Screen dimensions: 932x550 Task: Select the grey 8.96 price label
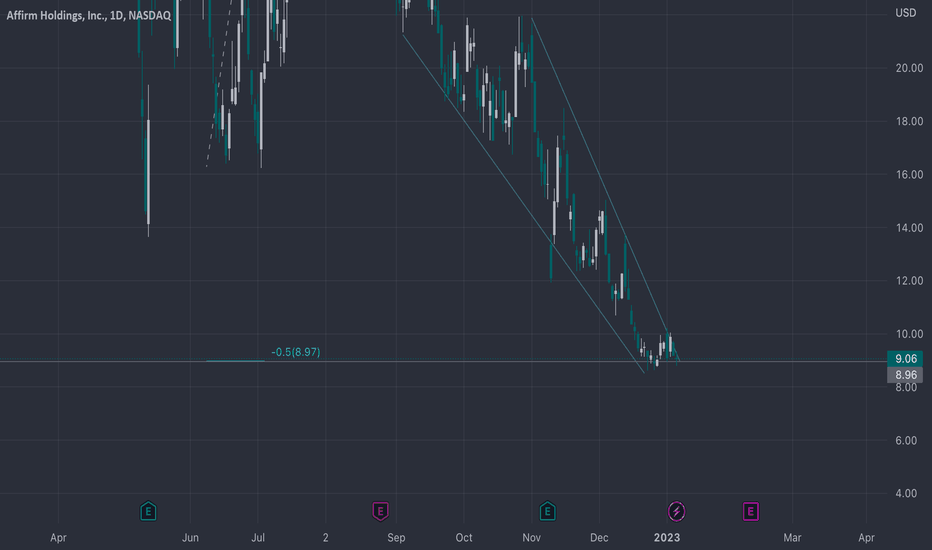(x=905, y=375)
